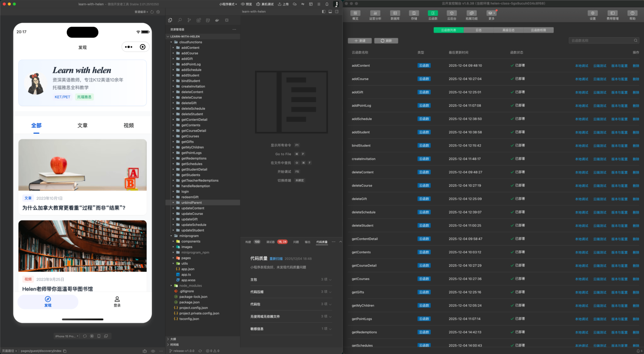The image size is (644, 354).
Task: Click the 重新扫描 rescan link
Action: tap(276, 259)
